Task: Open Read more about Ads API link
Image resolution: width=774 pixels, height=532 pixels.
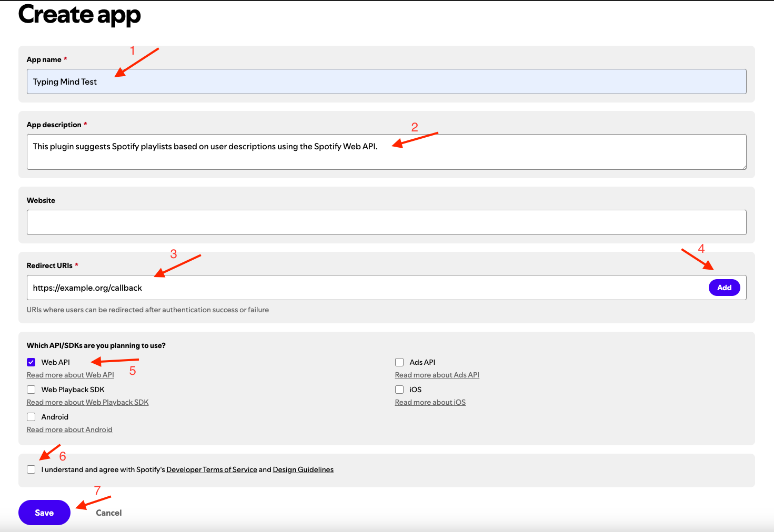Action: point(437,375)
